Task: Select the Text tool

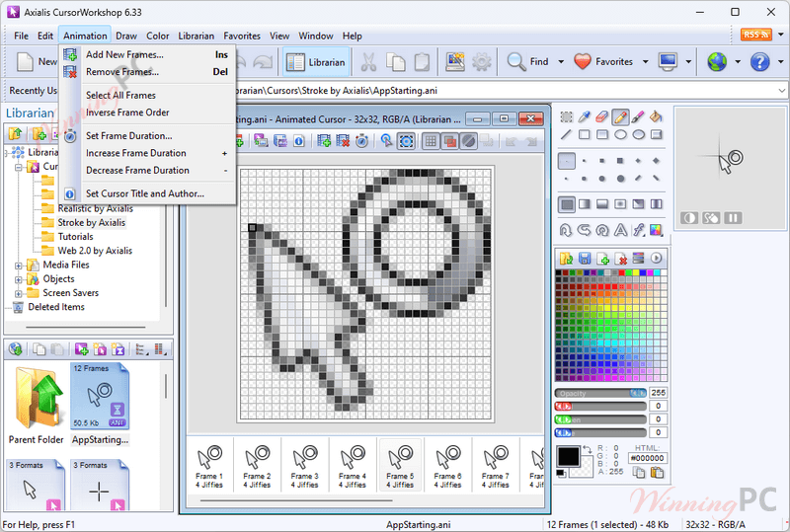Action: point(620,230)
